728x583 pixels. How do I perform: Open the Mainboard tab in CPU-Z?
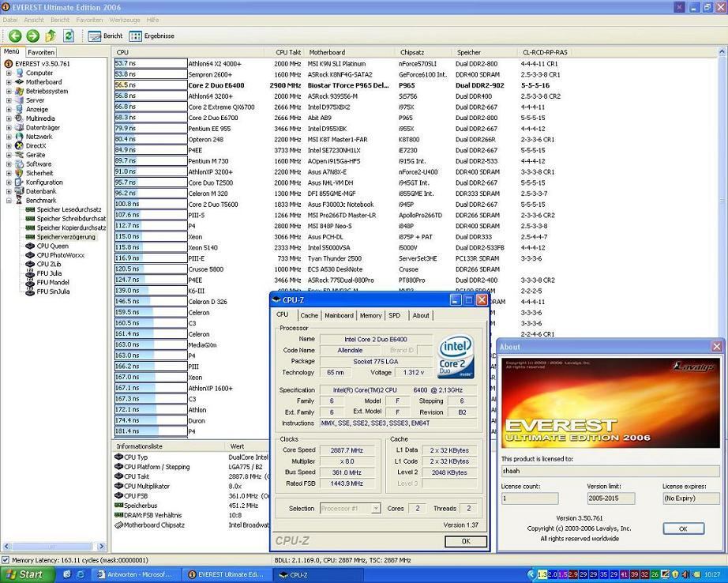click(x=339, y=315)
